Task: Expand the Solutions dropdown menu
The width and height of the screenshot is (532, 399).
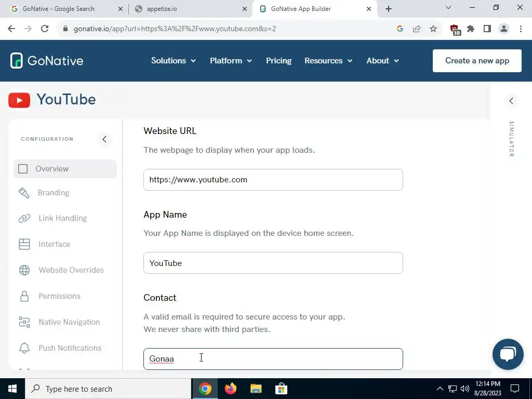Action: click(174, 61)
